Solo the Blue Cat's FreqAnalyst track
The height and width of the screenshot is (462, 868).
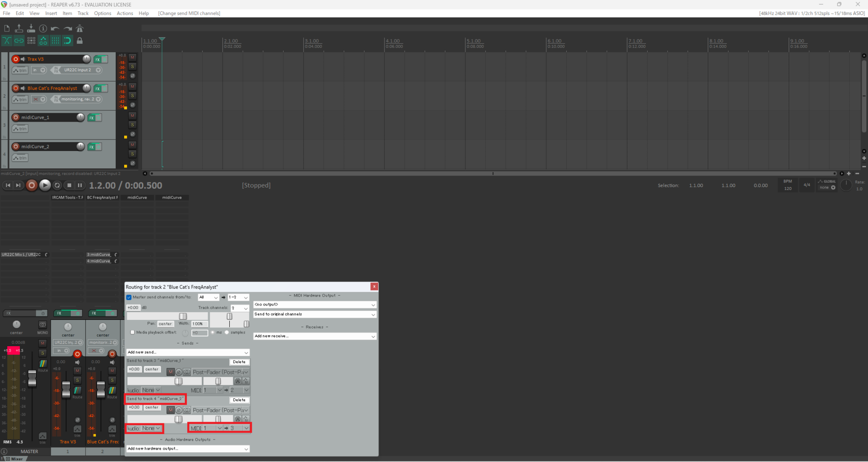coord(132,95)
